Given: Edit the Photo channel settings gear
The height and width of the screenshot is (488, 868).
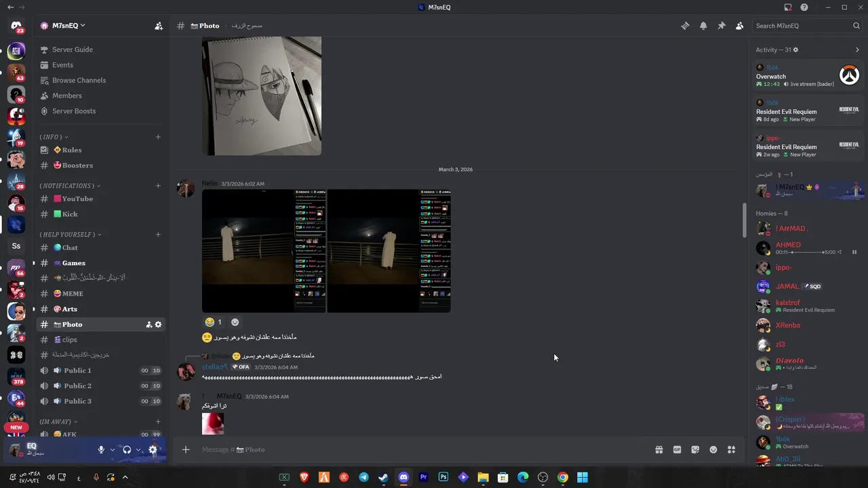Looking at the screenshot, I should (x=159, y=325).
